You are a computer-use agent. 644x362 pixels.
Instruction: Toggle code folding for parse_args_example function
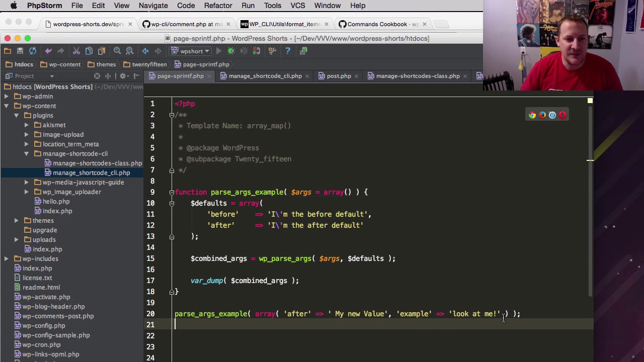(172, 192)
